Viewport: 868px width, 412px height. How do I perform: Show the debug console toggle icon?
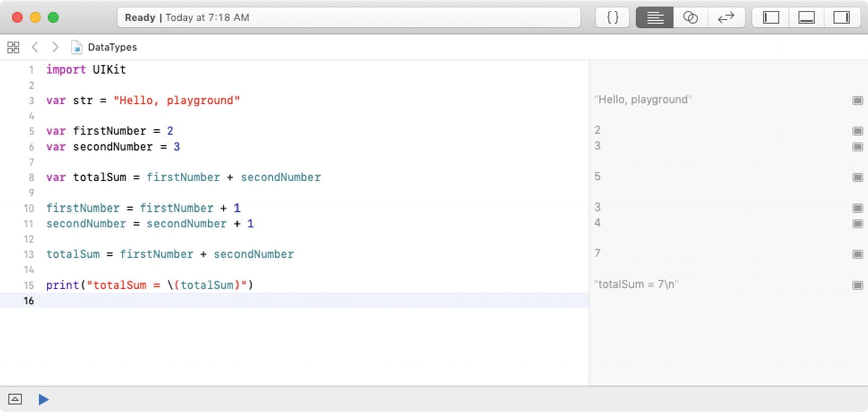[15, 399]
